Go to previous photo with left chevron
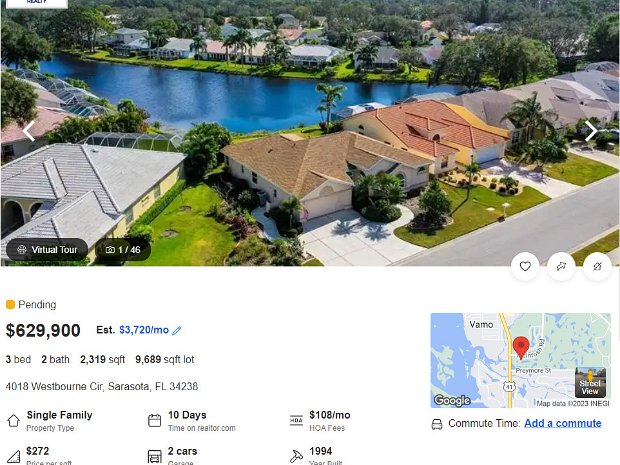 pos(29,131)
